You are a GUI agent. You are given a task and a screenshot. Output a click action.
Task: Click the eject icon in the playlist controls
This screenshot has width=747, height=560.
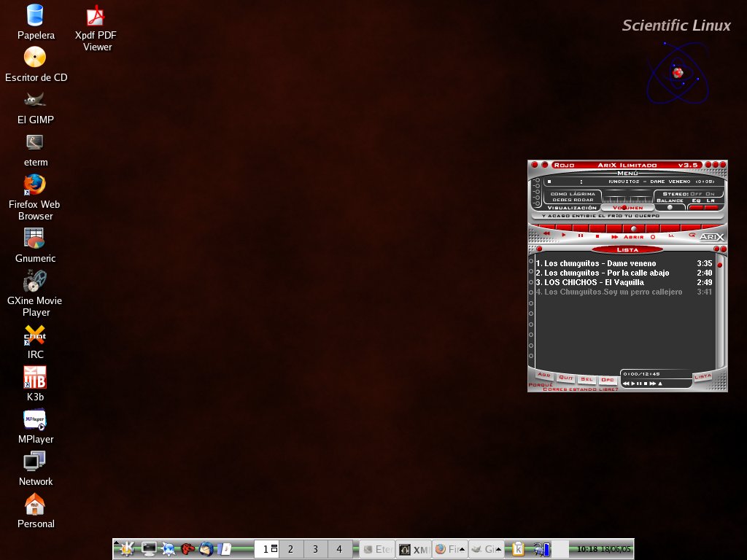pyautogui.click(x=659, y=384)
